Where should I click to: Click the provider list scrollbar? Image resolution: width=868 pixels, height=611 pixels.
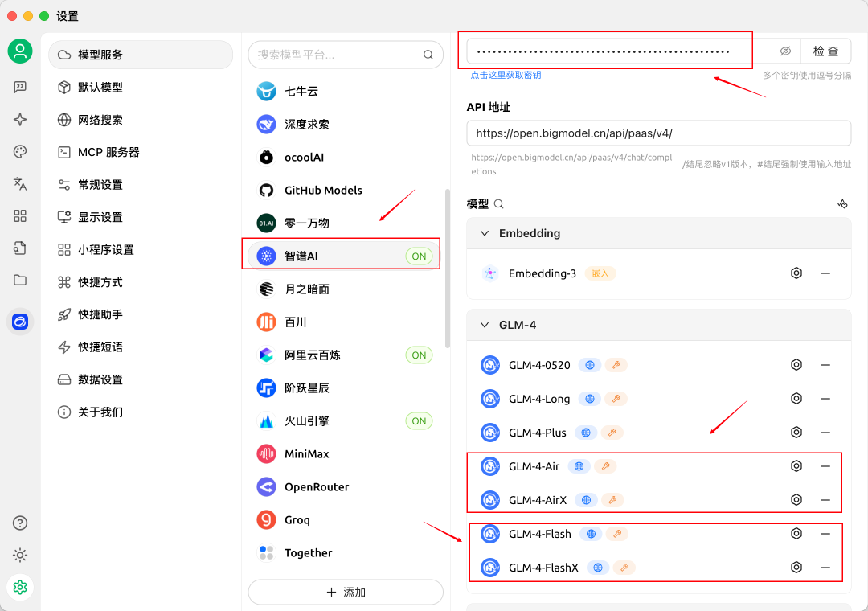[448, 269]
